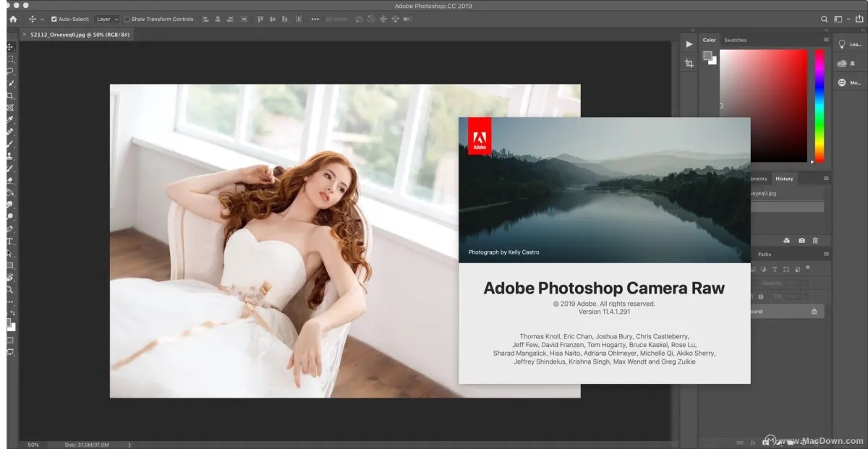Open the History panel tab

(785, 179)
